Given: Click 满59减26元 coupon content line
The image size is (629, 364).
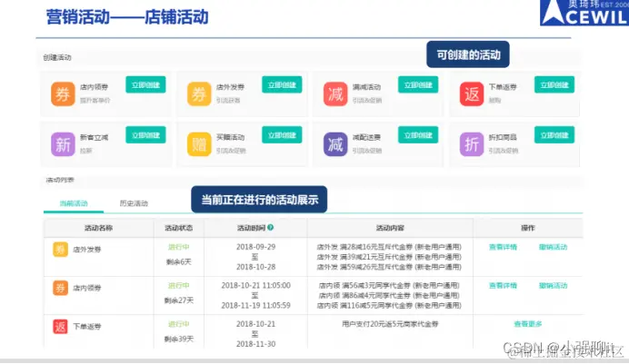Looking at the screenshot, I should point(389,267).
